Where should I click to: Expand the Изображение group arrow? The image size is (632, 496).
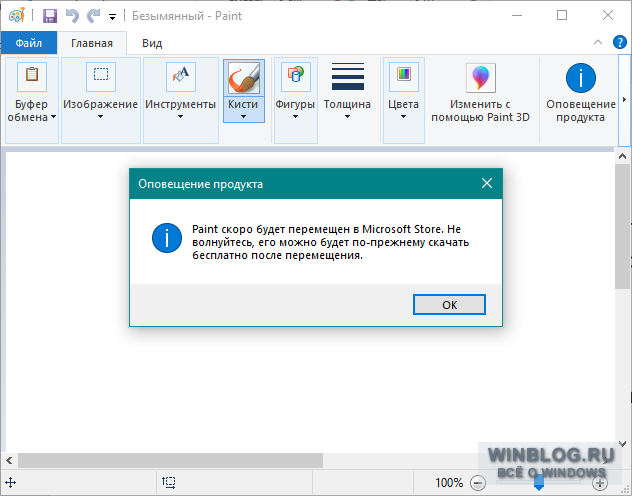point(100,117)
